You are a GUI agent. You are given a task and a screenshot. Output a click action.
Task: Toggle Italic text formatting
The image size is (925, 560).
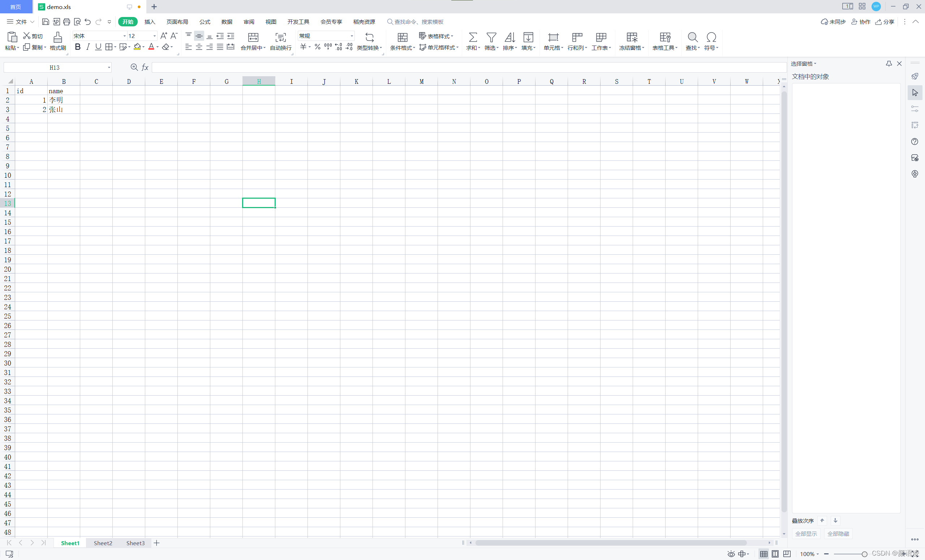(x=88, y=47)
